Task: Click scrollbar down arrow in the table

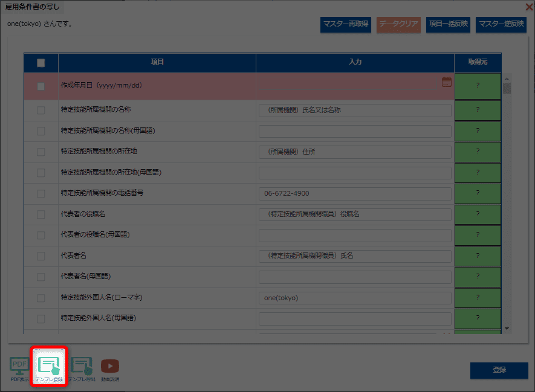Action: point(507,329)
